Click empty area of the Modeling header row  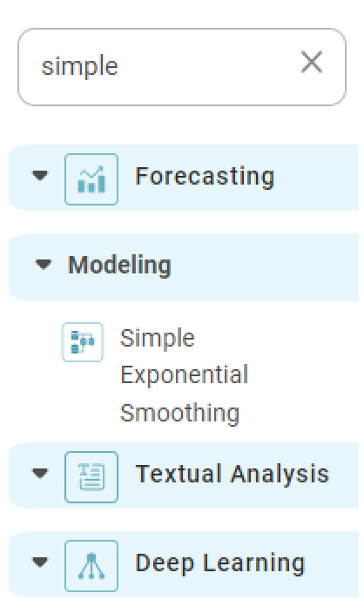tap(266, 267)
